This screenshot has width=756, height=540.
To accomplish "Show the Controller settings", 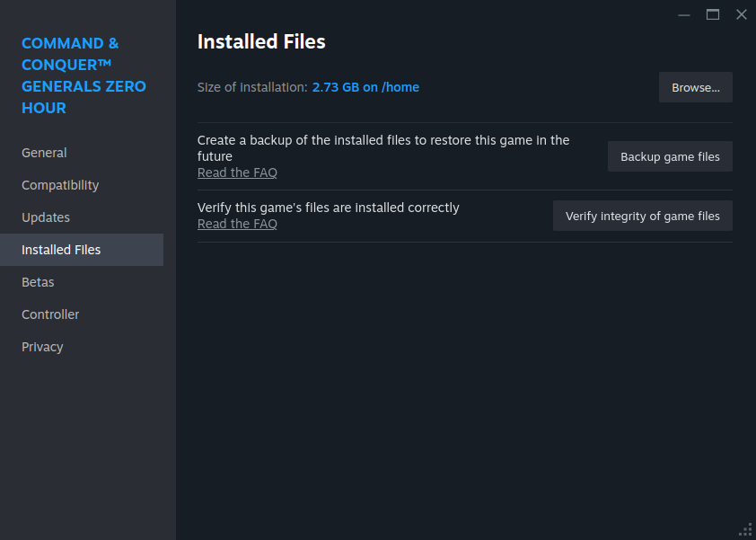I will 50,314.
